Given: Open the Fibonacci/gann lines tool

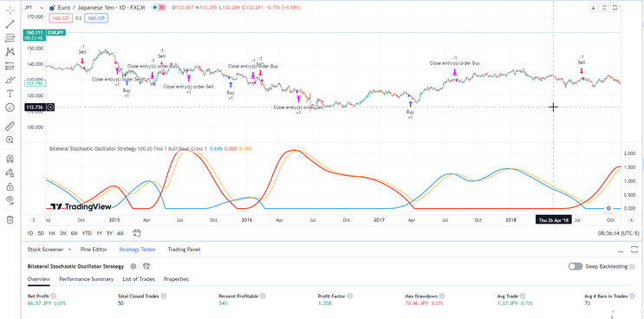Looking at the screenshot, I should [x=10, y=38].
